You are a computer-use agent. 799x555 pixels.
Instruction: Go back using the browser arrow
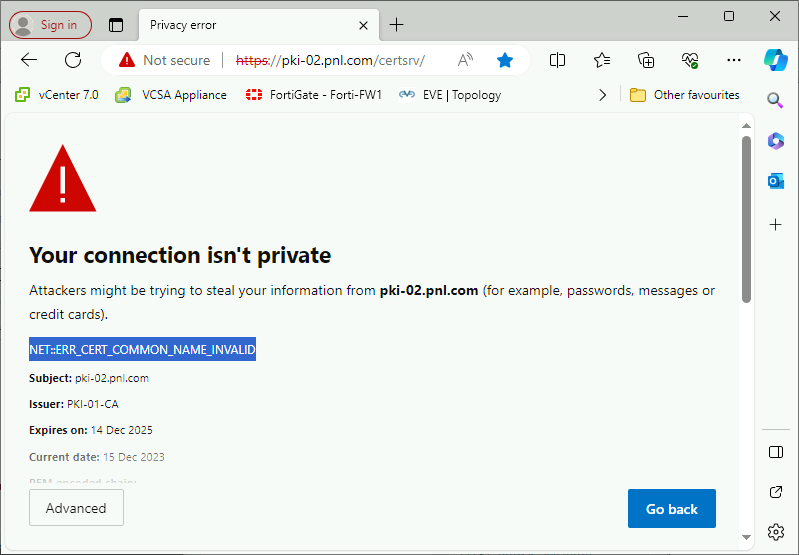(29, 60)
